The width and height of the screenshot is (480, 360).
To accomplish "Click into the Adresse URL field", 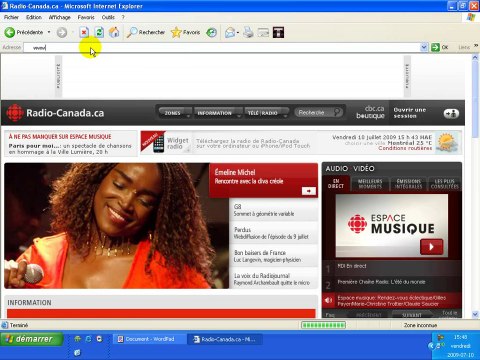I will click(x=222, y=48).
